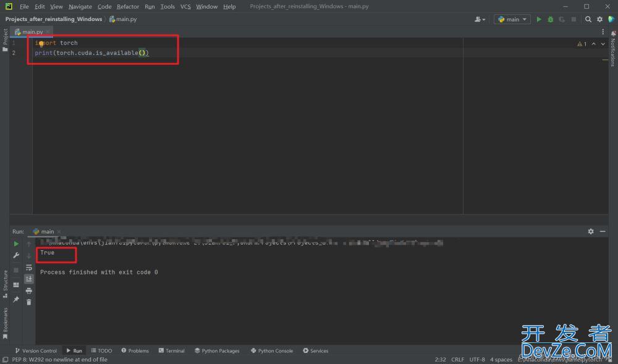Image resolution: width=618 pixels, height=364 pixels.
Task: Start debugging with the green bug icon
Action: pos(550,19)
